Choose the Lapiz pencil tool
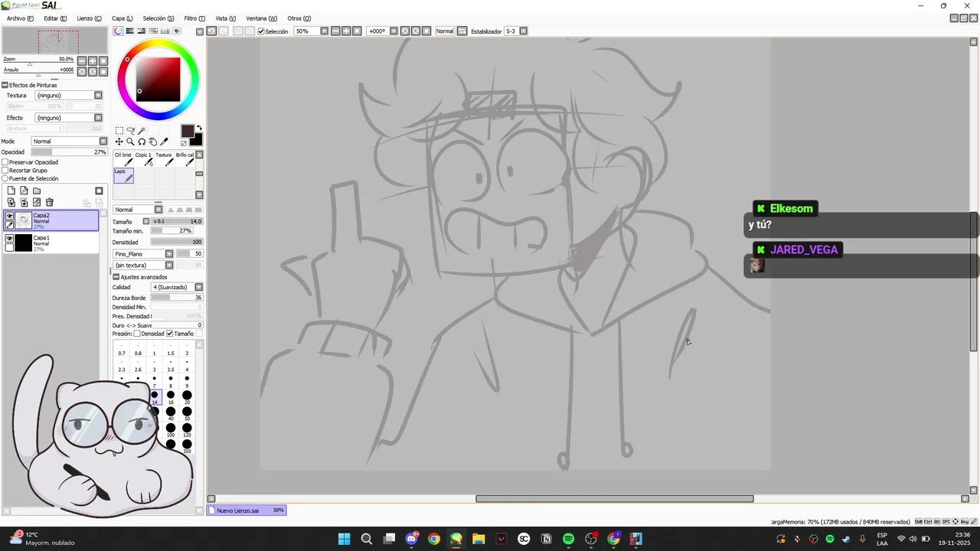Screen dimensions: 980x551 coord(123,175)
